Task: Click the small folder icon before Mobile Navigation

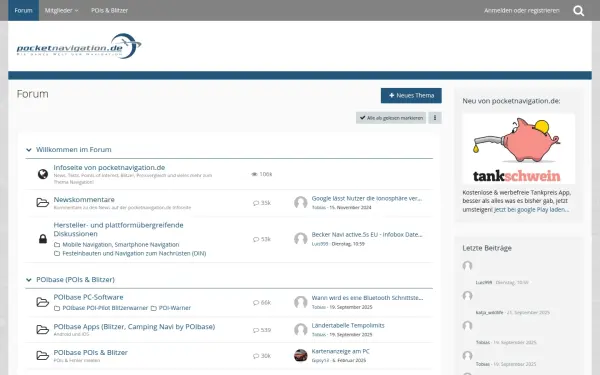Action: tap(57, 245)
